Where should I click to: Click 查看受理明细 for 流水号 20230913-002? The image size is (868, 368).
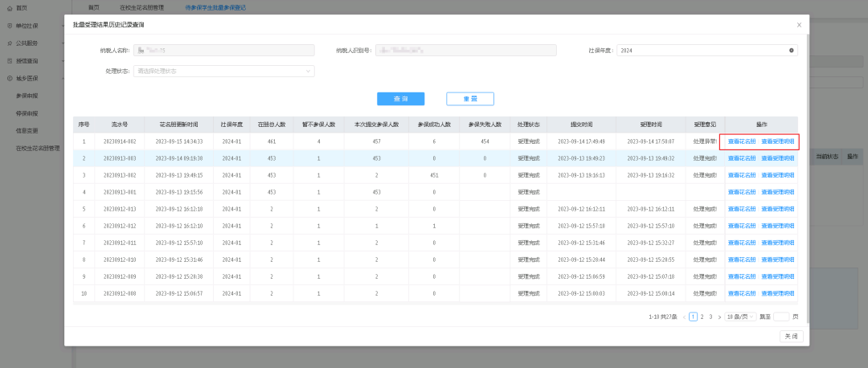(x=778, y=175)
